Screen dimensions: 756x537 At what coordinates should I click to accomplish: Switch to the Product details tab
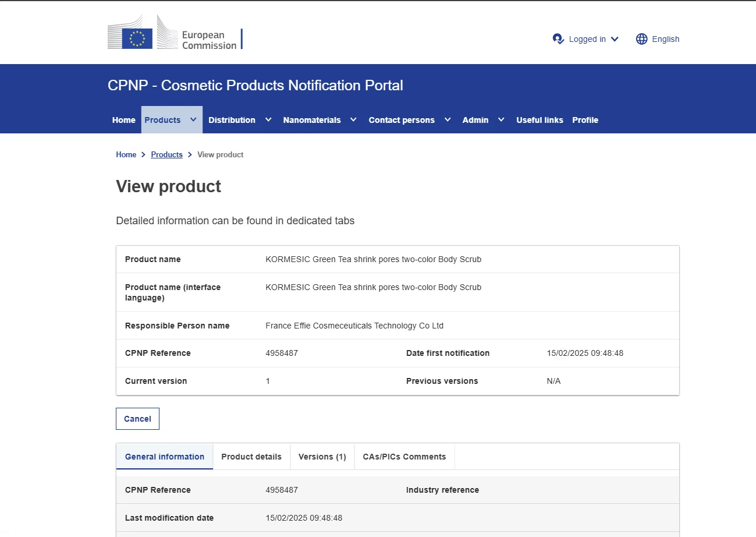[x=251, y=457]
